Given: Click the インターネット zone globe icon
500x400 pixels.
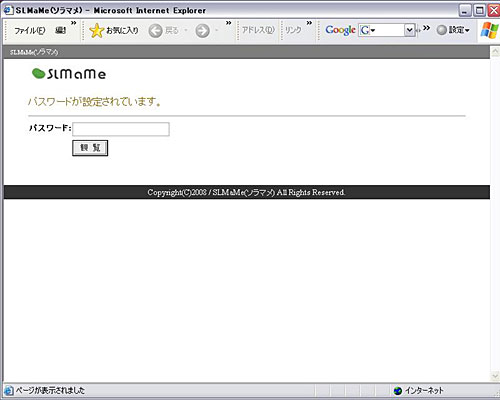Looking at the screenshot, I should pos(398,391).
